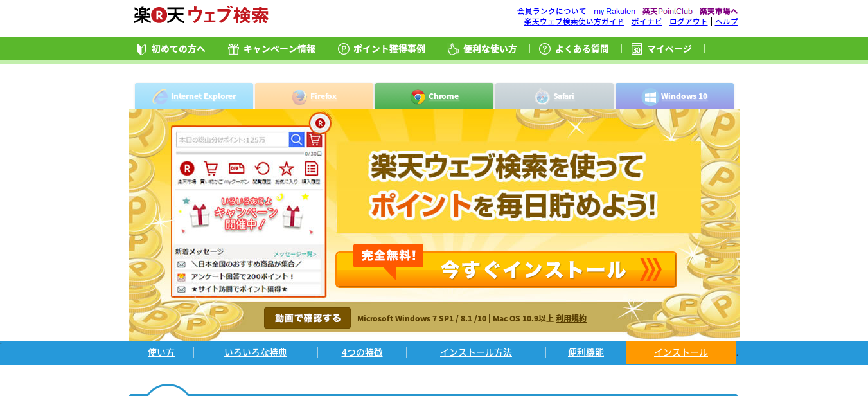This screenshot has height=396, width=868.
Task: Open the ヘルプ link
Action: pos(727,21)
